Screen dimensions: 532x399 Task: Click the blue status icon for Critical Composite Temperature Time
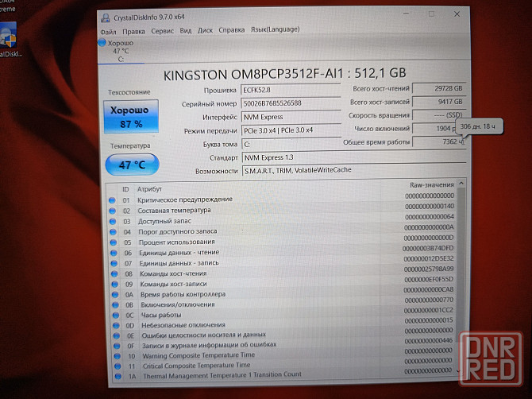coord(118,366)
